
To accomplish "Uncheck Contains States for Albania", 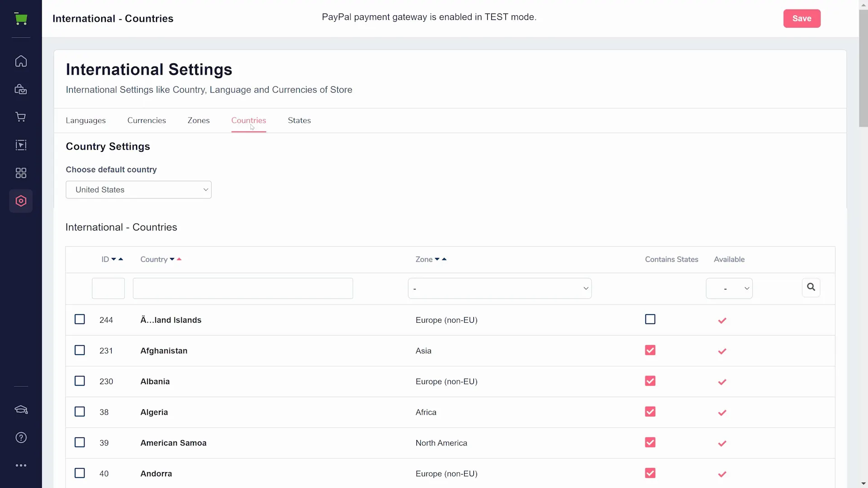I will [x=650, y=381].
